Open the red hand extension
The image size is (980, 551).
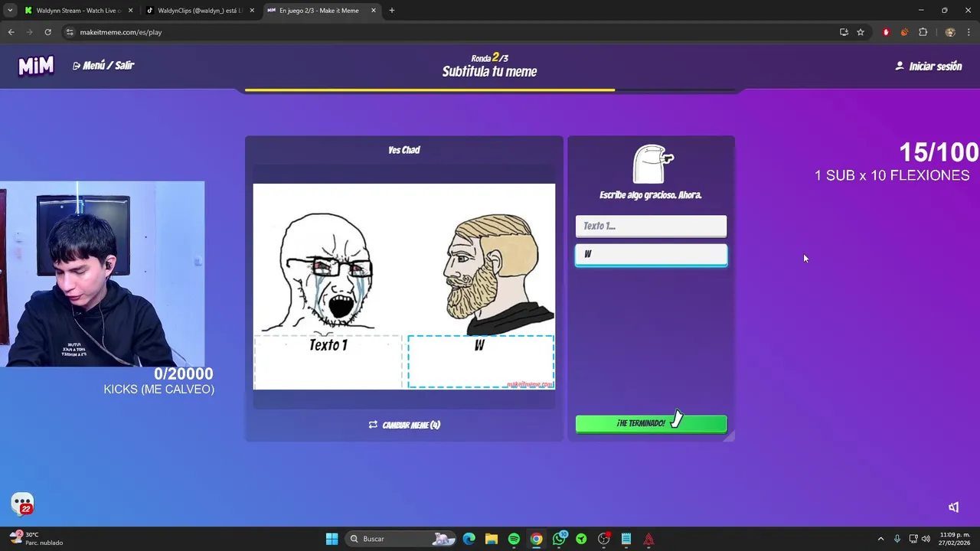(886, 32)
